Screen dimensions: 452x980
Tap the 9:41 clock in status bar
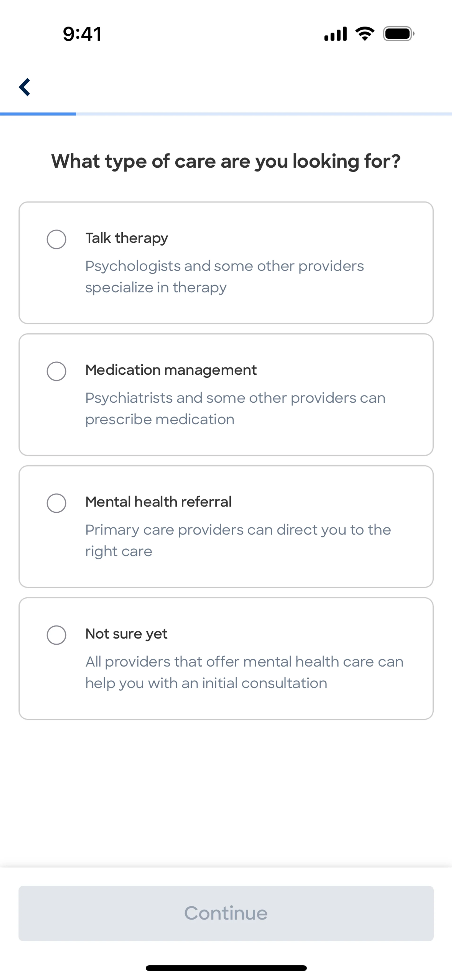[82, 34]
